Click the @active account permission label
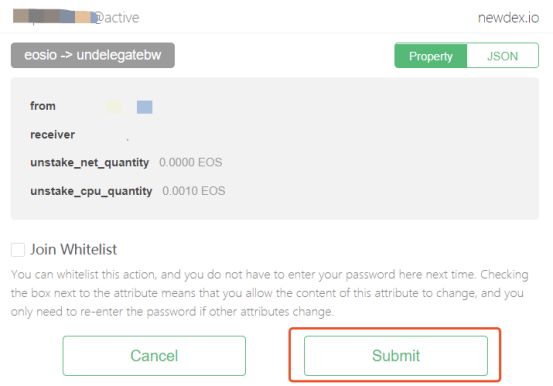 [117, 18]
